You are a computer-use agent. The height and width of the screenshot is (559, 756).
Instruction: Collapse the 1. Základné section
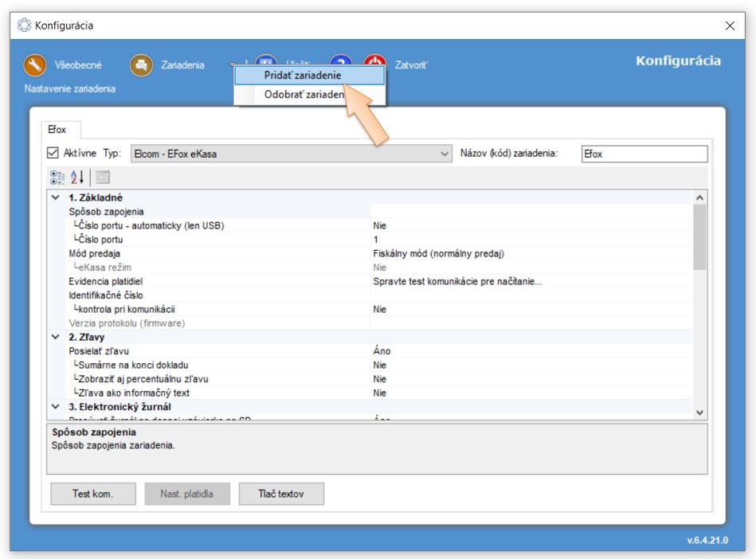point(55,197)
